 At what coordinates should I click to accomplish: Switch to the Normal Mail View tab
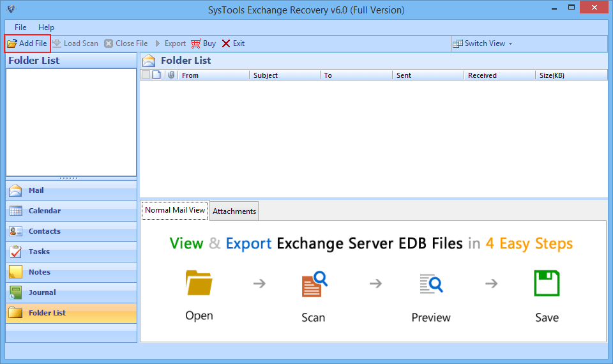pos(175,210)
